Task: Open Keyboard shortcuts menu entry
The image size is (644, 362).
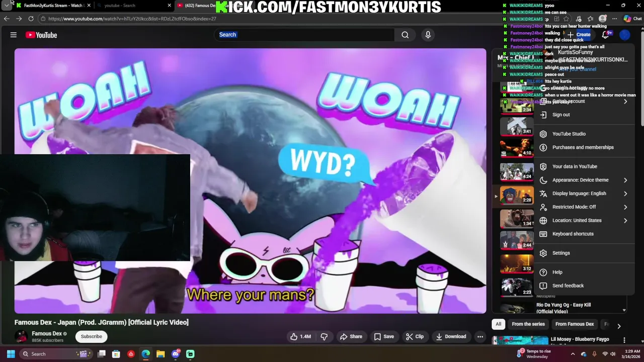Action: pyautogui.click(x=584, y=234)
